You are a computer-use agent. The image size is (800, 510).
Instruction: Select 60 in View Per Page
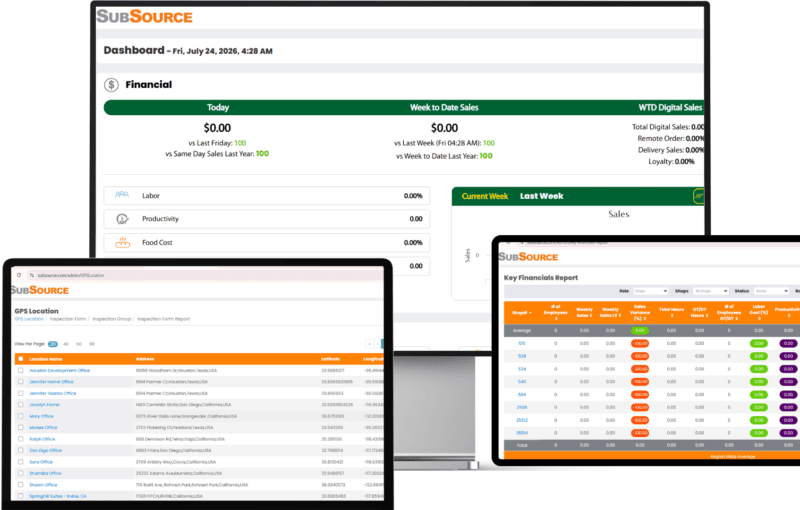pyautogui.click(x=79, y=344)
